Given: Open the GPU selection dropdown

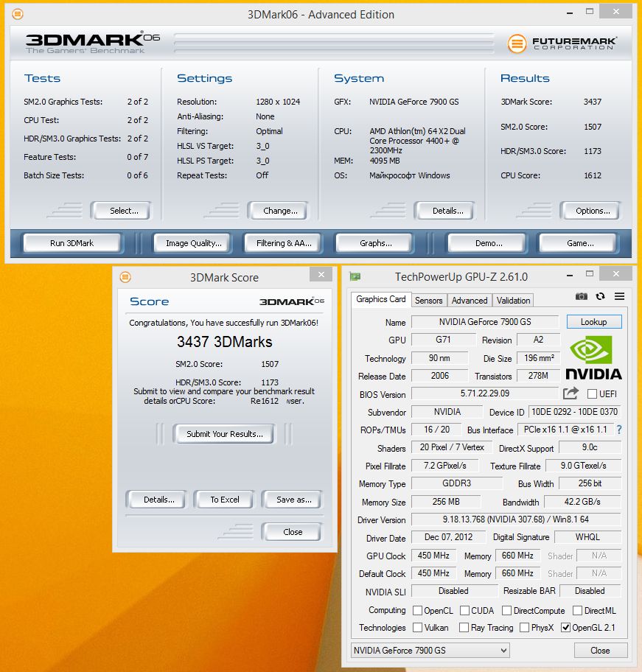Looking at the screenshot, I should click(430, 650).
